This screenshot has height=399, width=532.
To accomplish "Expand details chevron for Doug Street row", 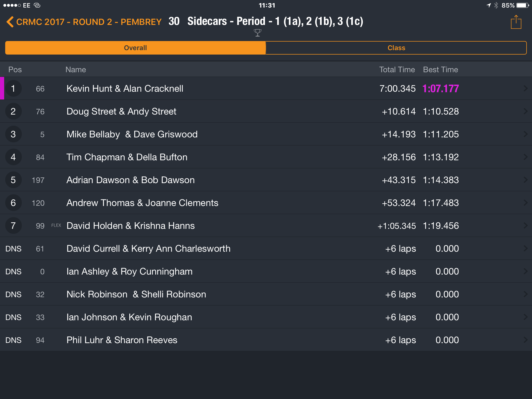I will [526, 111].
